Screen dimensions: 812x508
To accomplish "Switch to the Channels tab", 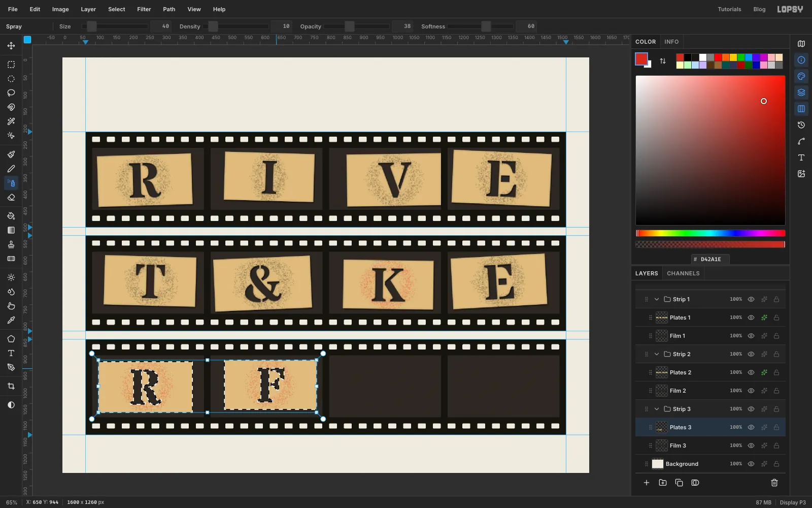I will (683, 273).
